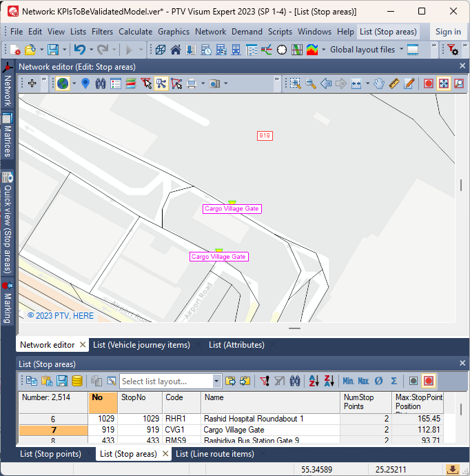Viewport: 470px width, 476px height.
Task: Open the Select list layout dropdown
Action: point(216,381)
